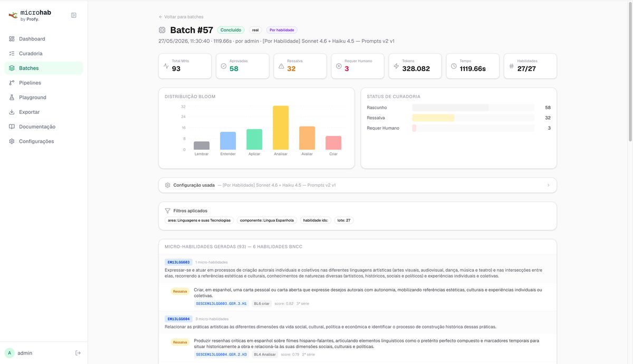The height and width of the screenshot is (364, 633).
Task: Click the Dashboard grid icon in sidebar
Action: tap(12, 39)
